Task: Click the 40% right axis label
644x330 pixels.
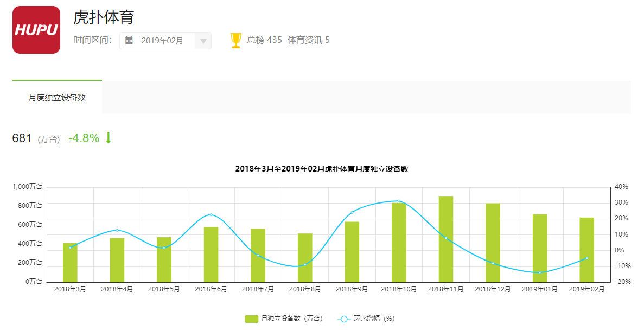Action: pos(621,187)
